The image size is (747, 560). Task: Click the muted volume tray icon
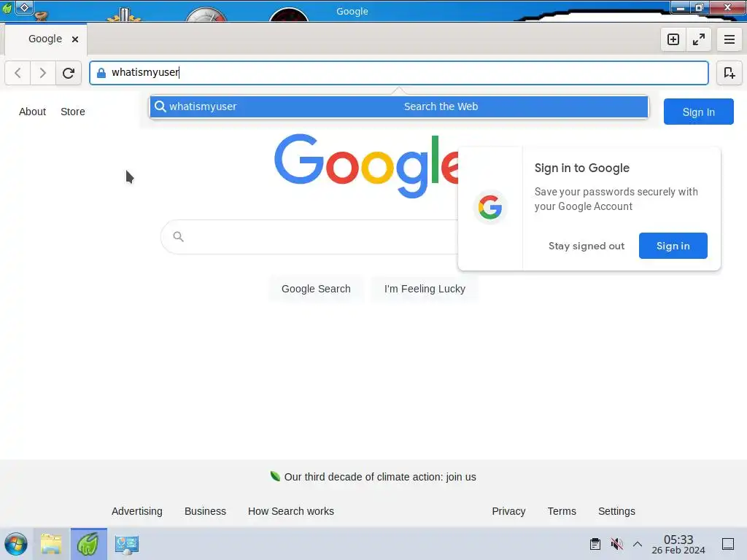616,544
